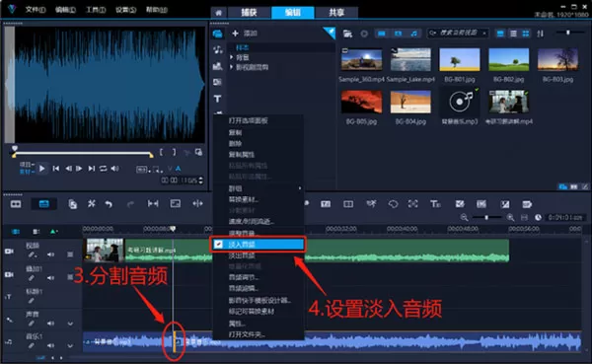Go to the home tab icon
Screen dimensions: 592x364
[219, 13]
